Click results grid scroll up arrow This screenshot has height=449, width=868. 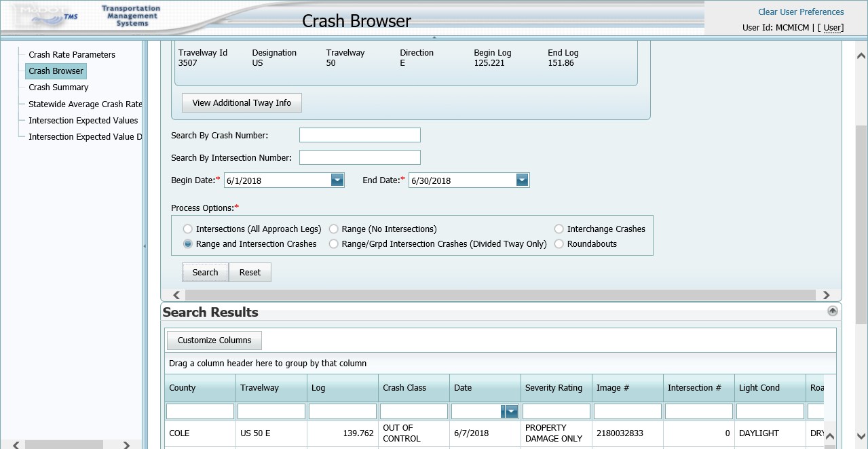pyautogui.click(x=829, y=436)
